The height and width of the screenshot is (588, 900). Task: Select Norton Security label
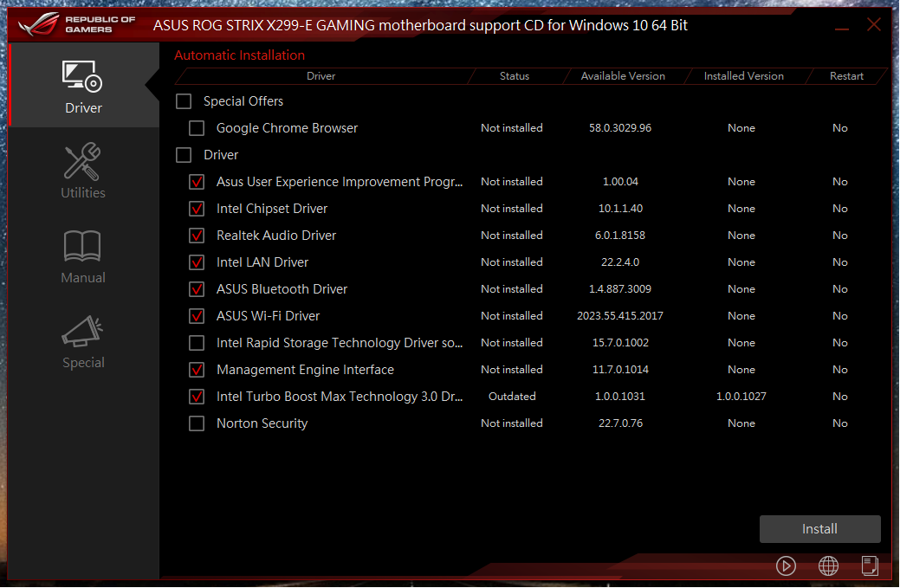[x=262, y=423]
